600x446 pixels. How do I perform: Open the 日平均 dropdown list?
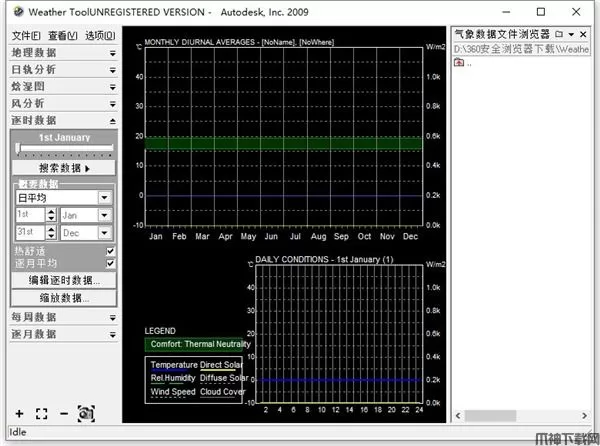pyautogui.click(x=104, y=198)
